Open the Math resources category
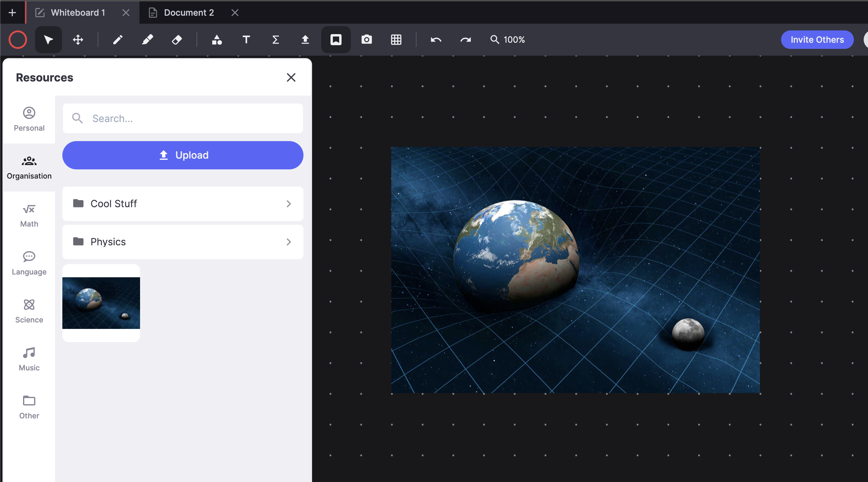The image size is (868, 482). click(x=29, y=216)
